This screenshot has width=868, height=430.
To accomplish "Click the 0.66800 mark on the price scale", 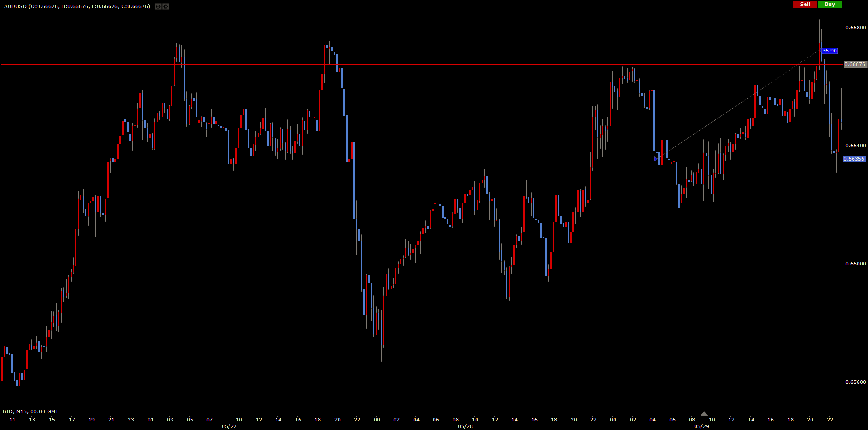I will 855,28.
